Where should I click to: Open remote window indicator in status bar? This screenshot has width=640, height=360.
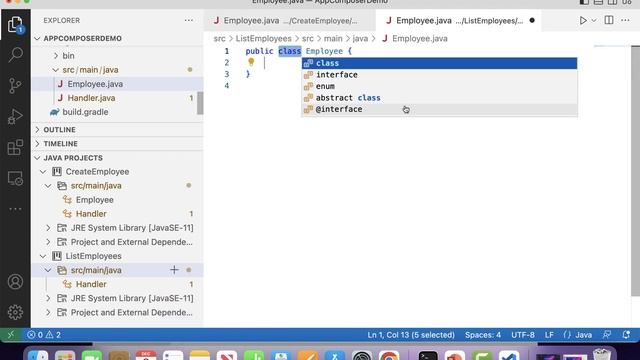[11, 335]
